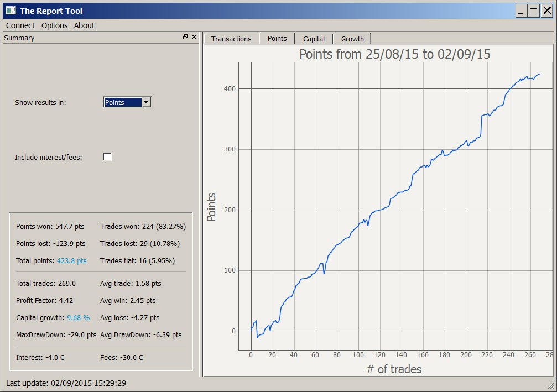557x392 pixels.
Task: Close the Summary panel
Action: pyautogui.click(x=194, y=37)
